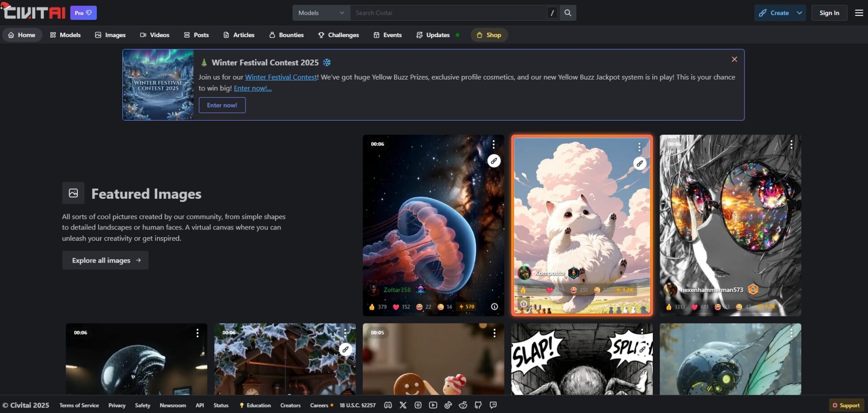Click the search magnifier icon
Image resolution: width=868 pixels, height=413 pixels.
coord(568,13)
